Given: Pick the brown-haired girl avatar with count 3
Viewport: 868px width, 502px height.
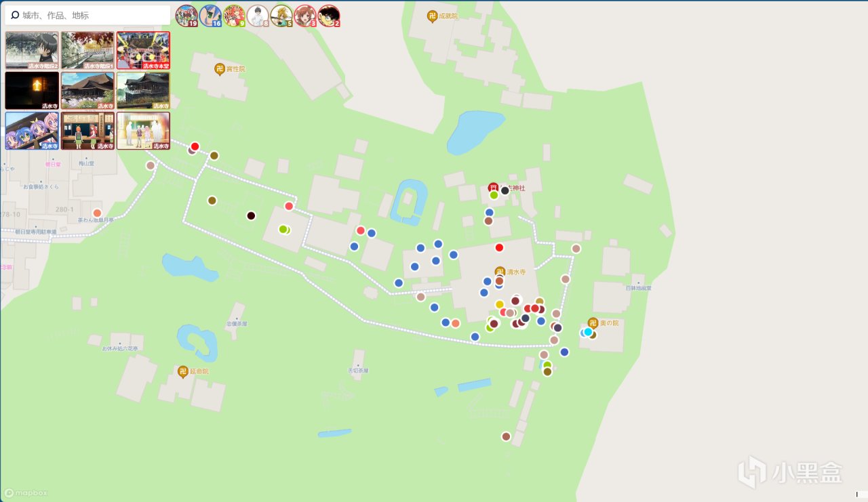Looking at the screenshot, I should point(305,16).
